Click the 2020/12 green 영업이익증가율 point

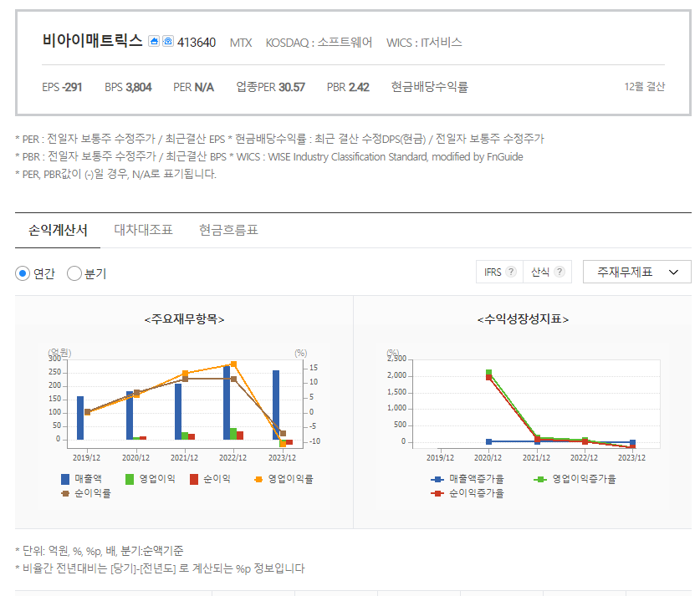pos(489,373)
